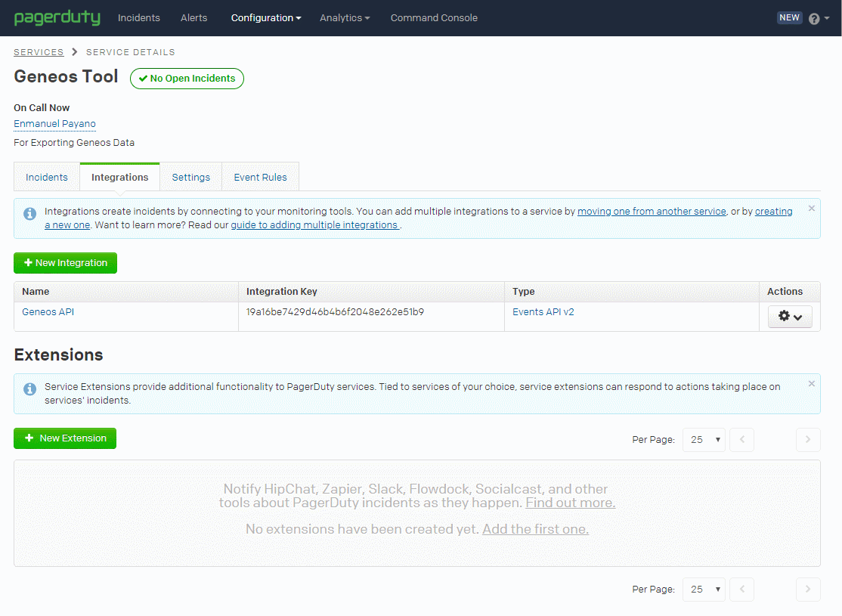Screen dimensions: 842x616
Task: Open gear actions menu for Geneos API
Action: [x=790, y=317]
